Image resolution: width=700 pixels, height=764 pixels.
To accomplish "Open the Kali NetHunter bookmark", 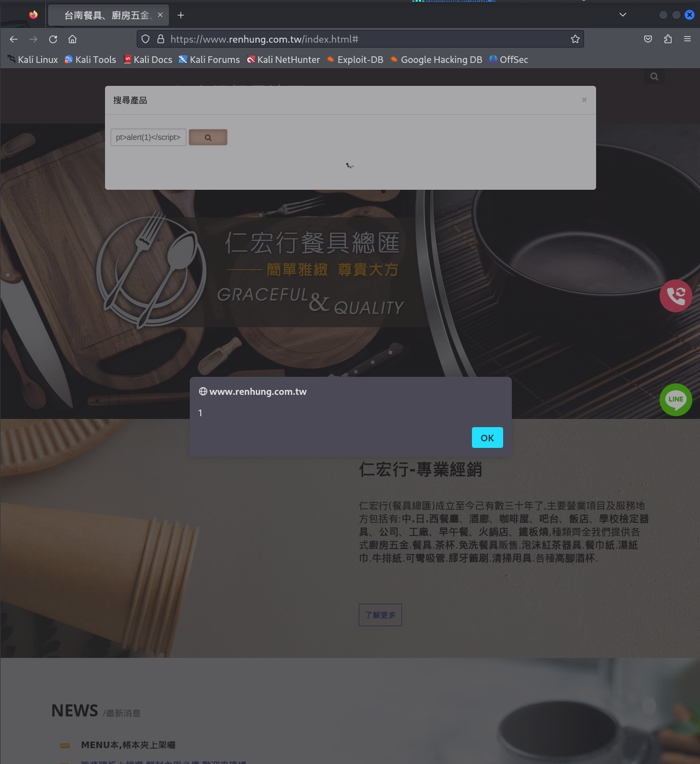I will click(283, 60).
